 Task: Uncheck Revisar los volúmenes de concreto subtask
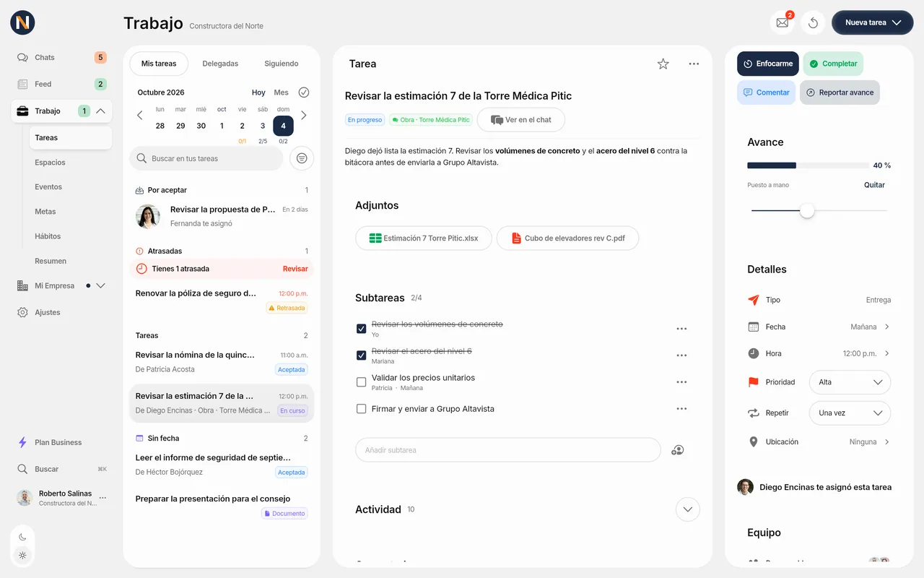(362, 329)
